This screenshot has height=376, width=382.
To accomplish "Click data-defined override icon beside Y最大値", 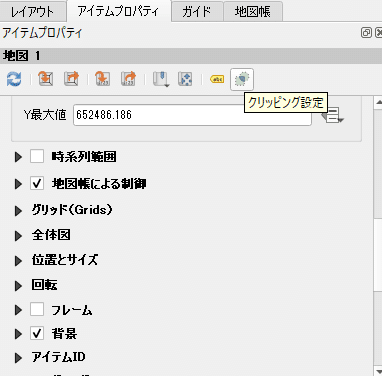I will coord(332,115).
